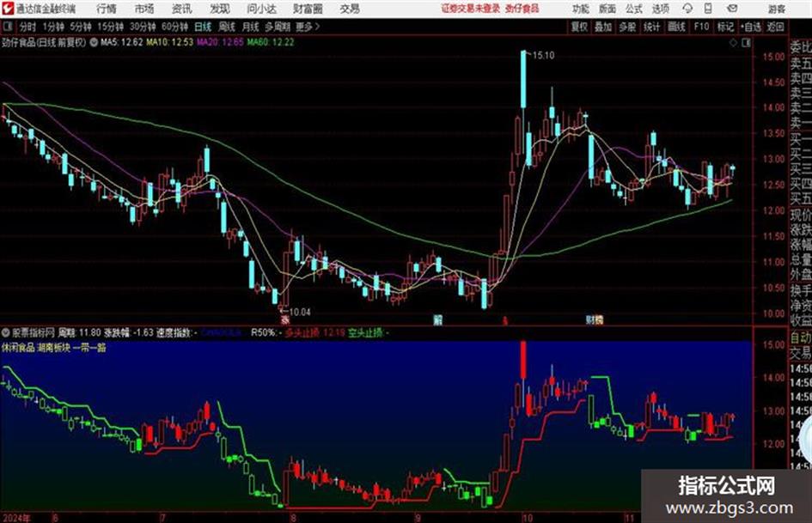This screenshot has width=812, height=523.
Task: Click the 复权 toolbar button
Action: coord(579,27)
